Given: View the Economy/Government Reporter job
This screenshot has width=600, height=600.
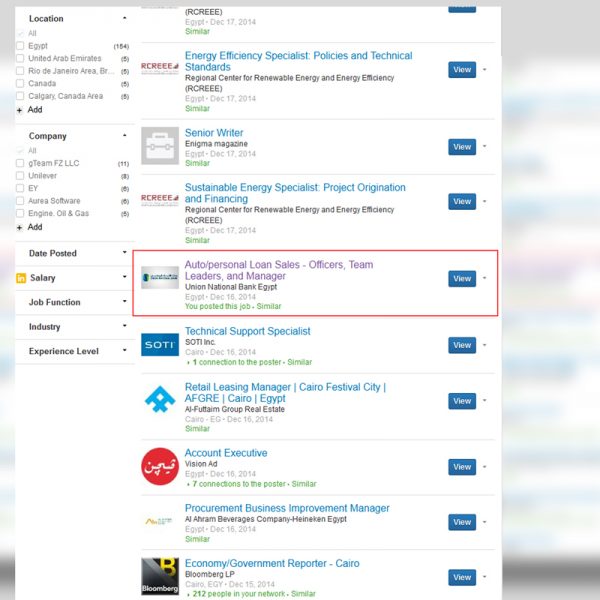Looking at the screenshot, I should pyautogui.click(x=462, y=577).
